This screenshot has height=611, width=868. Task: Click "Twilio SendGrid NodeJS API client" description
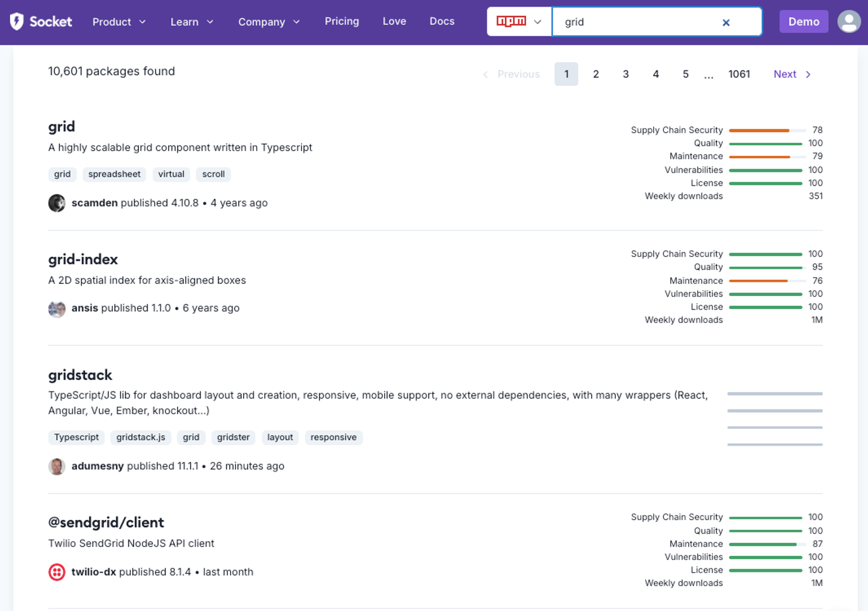coord(131,543)
